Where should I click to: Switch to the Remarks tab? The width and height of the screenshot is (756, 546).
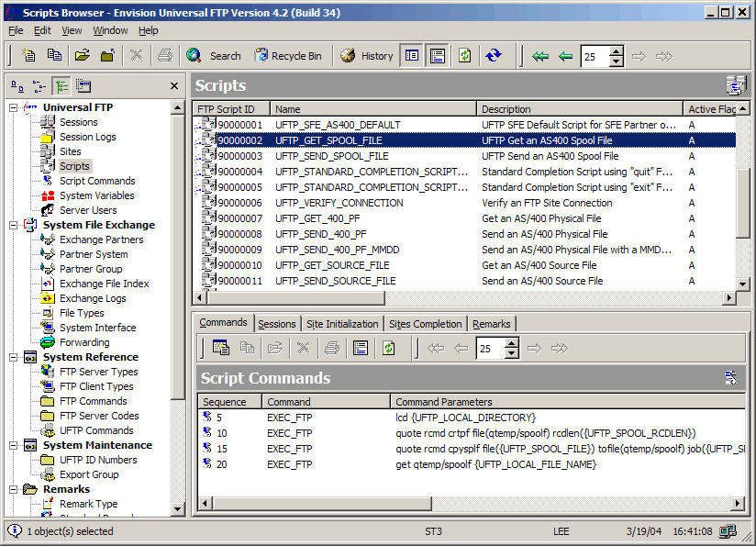click(491, 324)
